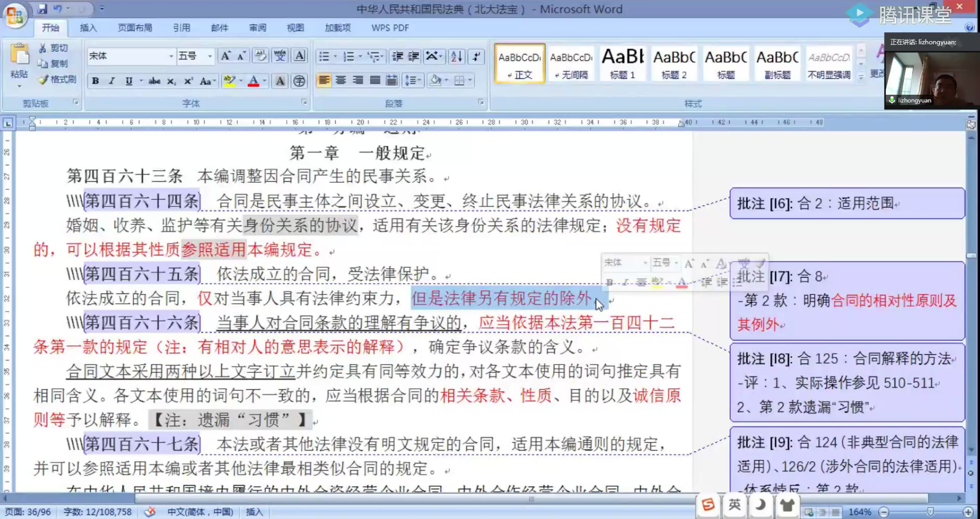Open the 审阅 ribbon tab
980x519 pixels.
pyautogui.click(x=257, y=28)
